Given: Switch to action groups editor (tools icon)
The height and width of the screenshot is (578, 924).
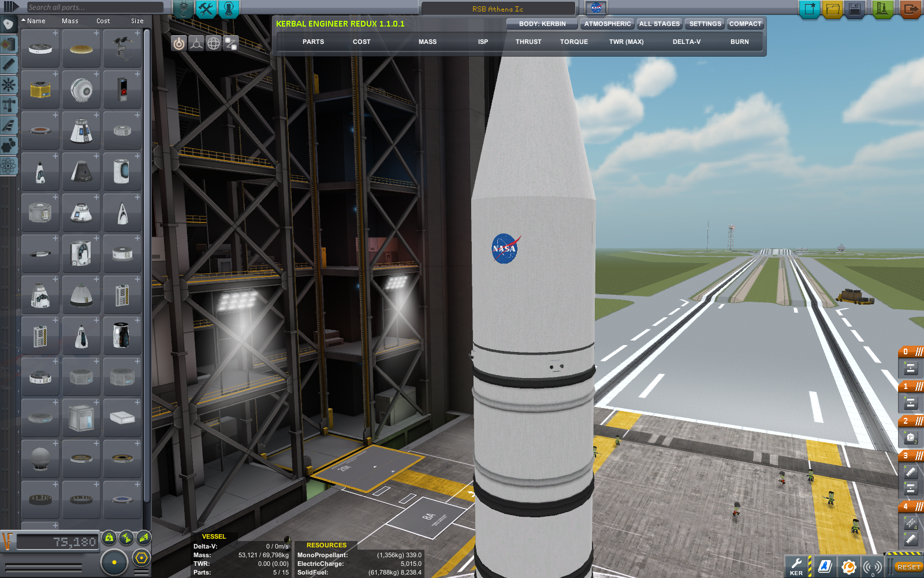Looking at the screenshot, I should tap(206, 9).
